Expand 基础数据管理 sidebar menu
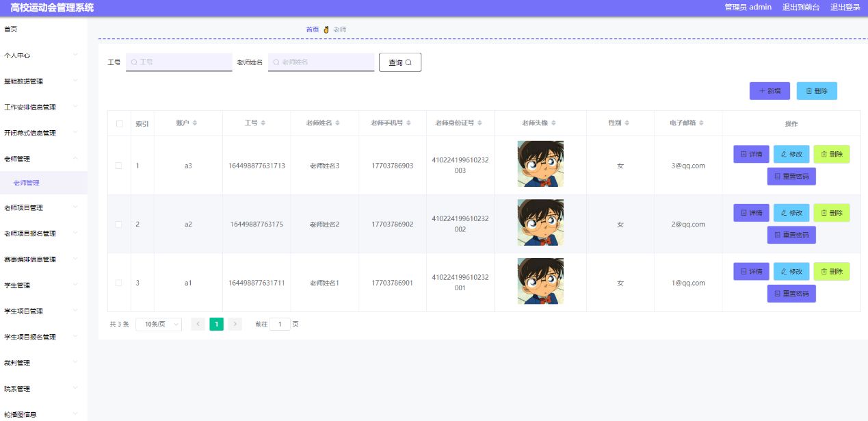The width and height of the screenshot is (868, 421). pyautogui.click(x=43, y=81)
